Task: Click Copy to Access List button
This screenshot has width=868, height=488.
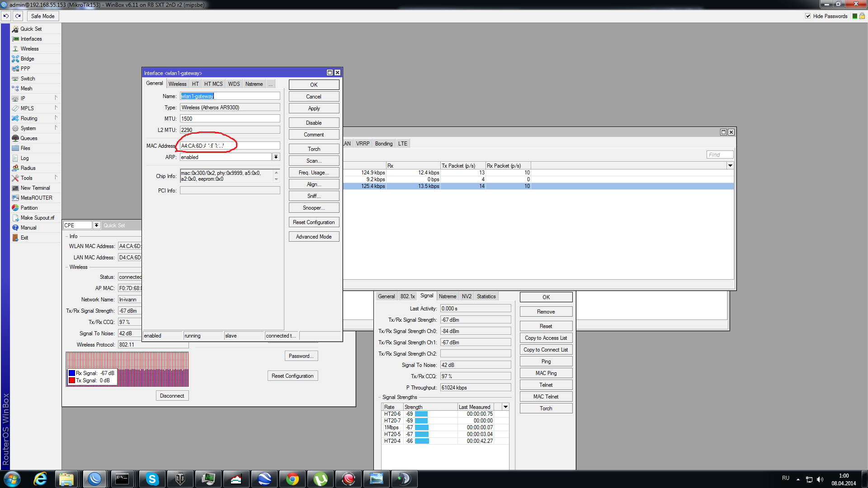Action: [546, 338]
